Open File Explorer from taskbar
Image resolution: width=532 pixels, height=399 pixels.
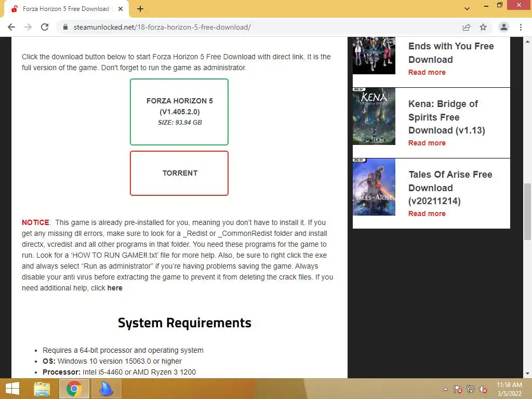(42, 389)
